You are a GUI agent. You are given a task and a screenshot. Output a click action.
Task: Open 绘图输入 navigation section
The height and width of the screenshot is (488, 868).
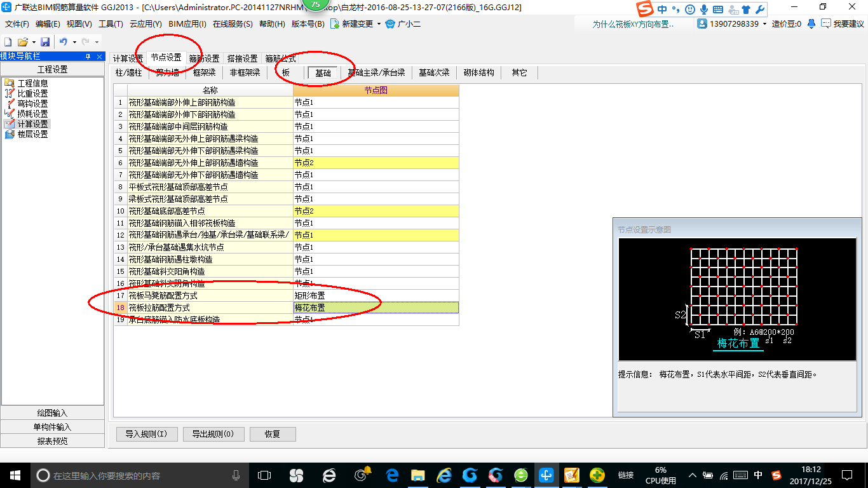coord(52,413)
